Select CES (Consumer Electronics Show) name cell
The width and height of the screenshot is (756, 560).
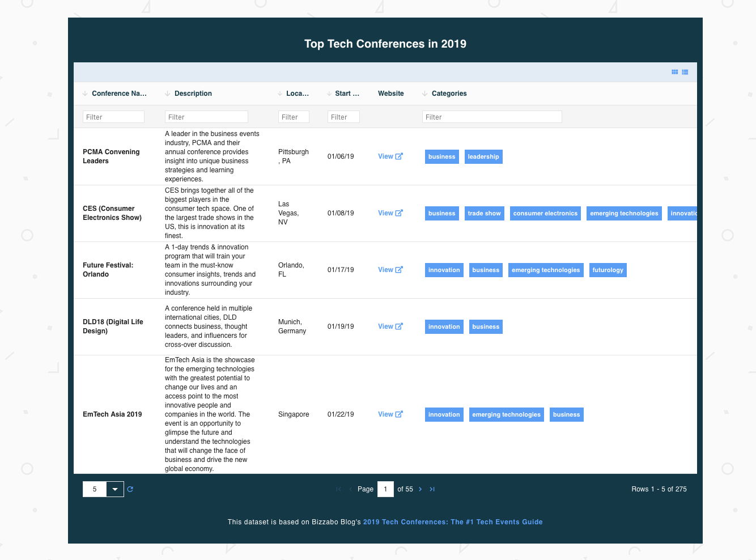click(x=112, y=213)
